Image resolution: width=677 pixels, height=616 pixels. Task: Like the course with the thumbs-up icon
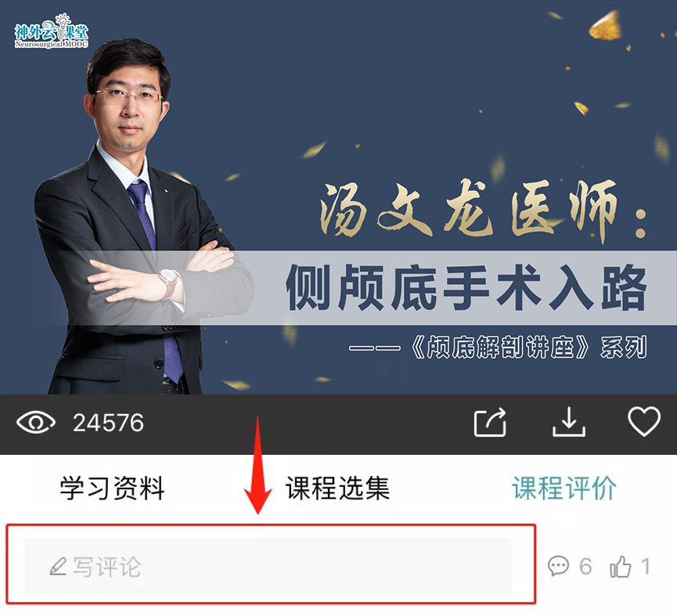(x=621, y=567)
